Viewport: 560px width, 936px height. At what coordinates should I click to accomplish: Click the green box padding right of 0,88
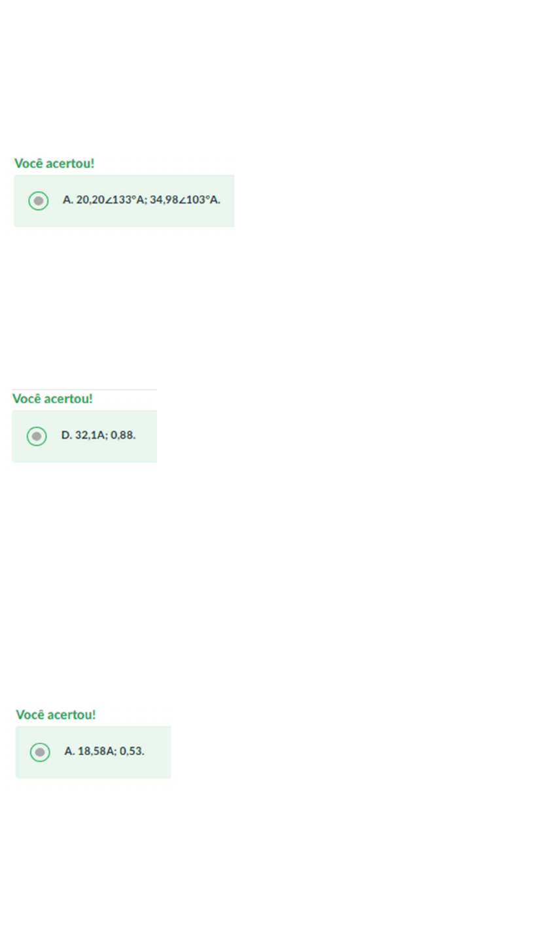tap(147, 436)
